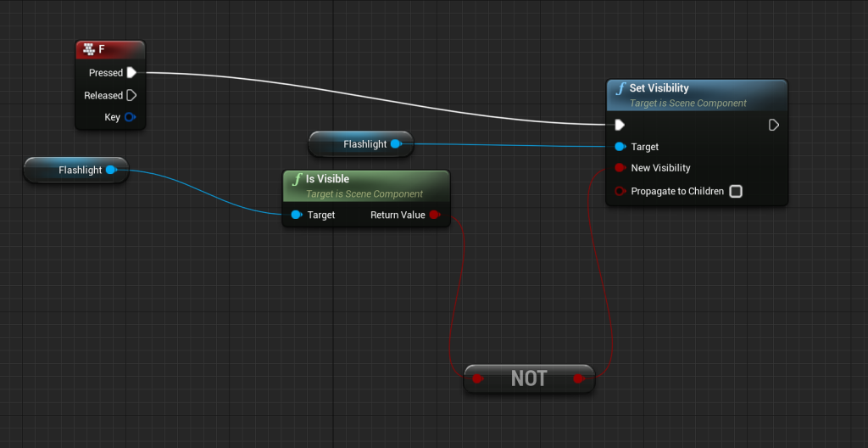This screenshot has width=868, height=448.
Task: Click the NOT node's input pin
Action: coord(478,378)
